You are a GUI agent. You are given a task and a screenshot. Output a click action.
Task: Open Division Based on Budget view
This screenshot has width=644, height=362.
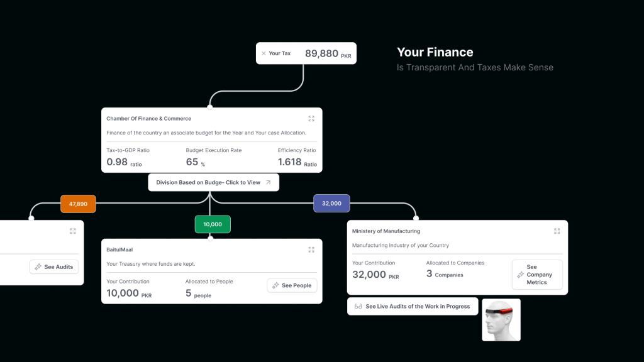coord(213,182)
